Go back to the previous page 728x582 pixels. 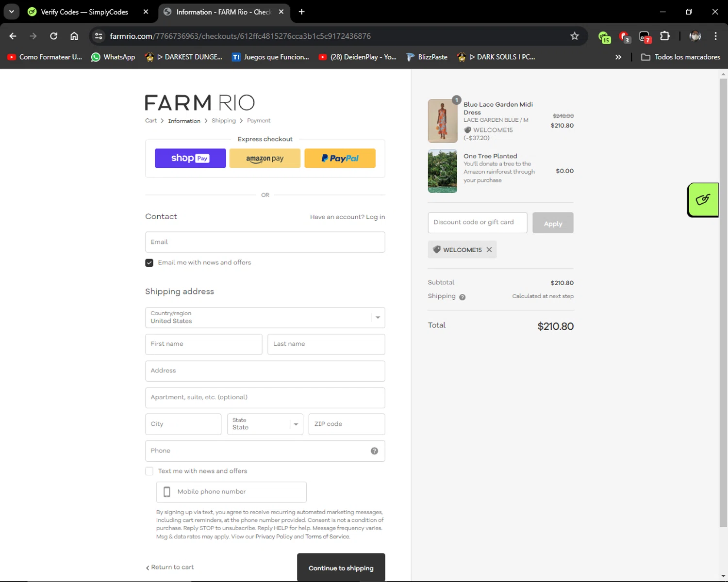(13, 36)
